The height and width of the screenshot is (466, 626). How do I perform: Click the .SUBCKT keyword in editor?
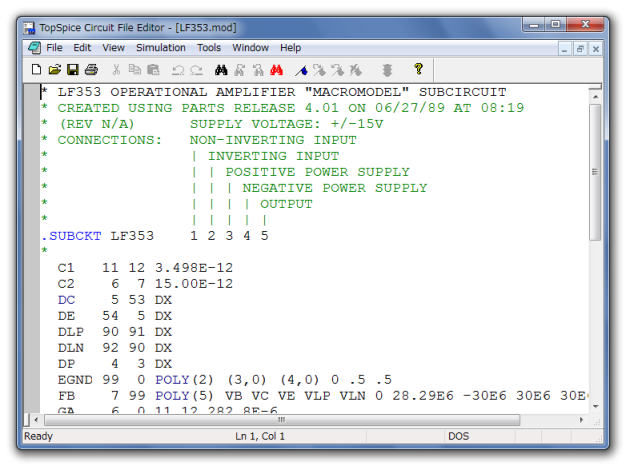pos(71,236)
